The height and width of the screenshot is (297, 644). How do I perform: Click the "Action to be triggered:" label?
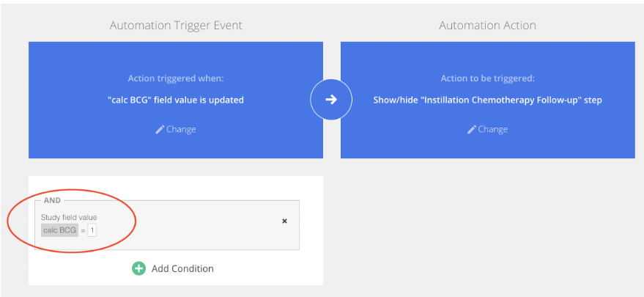click(487, 78)
